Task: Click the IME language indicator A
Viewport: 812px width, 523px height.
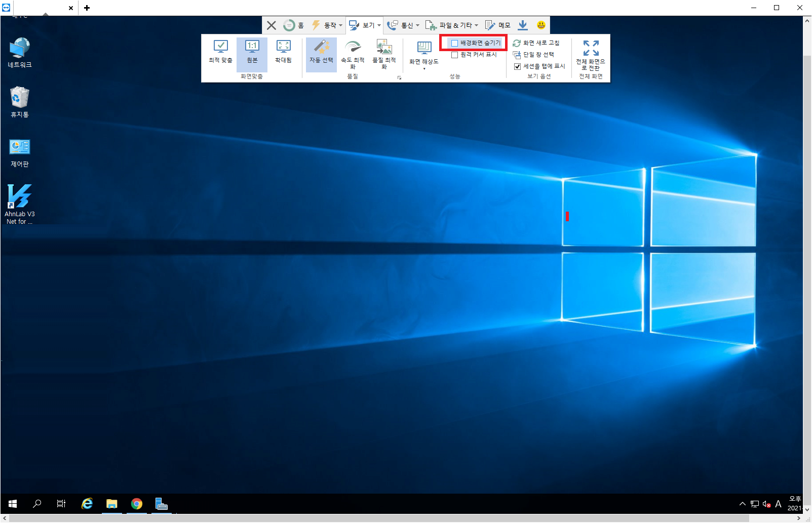Action: [778, 504]
